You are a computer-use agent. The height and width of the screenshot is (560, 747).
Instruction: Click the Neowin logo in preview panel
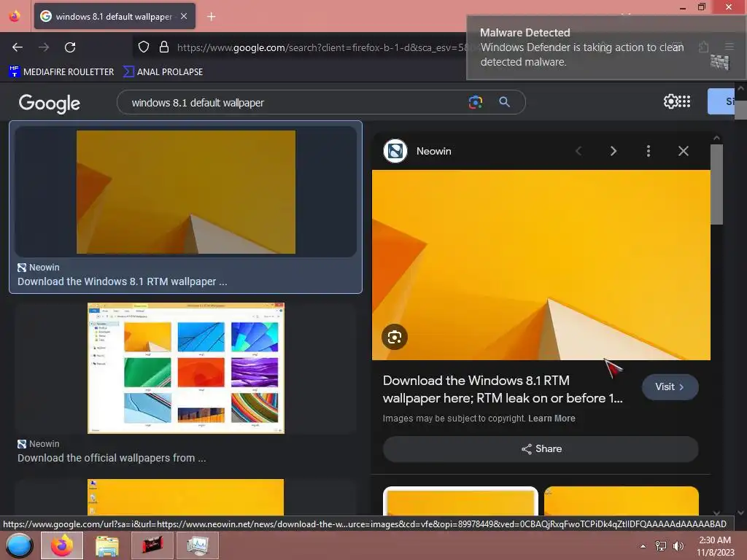(395, 151)
